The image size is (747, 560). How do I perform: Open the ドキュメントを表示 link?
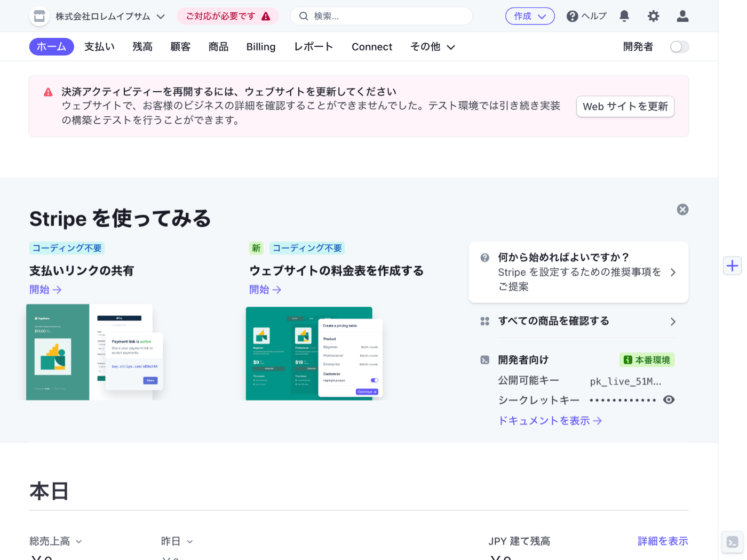550,421
